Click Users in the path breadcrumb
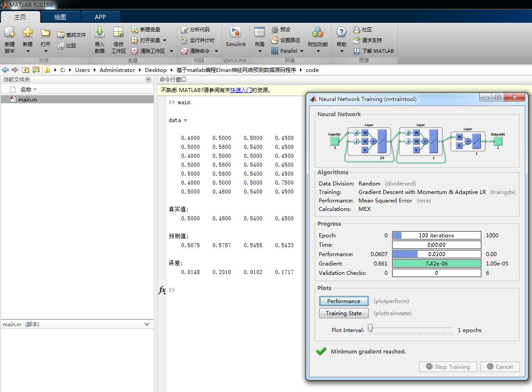532x392 pixels. pos(82,70)
